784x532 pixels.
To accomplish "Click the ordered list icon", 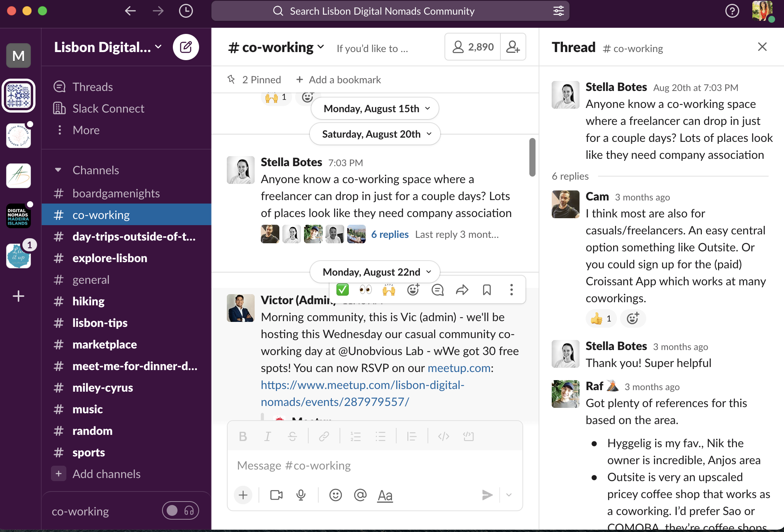I will (355, 438).
